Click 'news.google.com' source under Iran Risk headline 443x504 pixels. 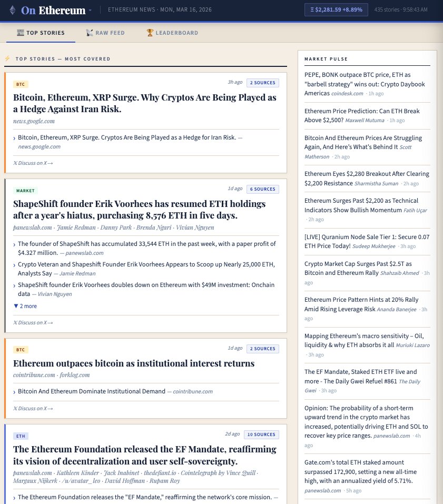pos(34,121)
